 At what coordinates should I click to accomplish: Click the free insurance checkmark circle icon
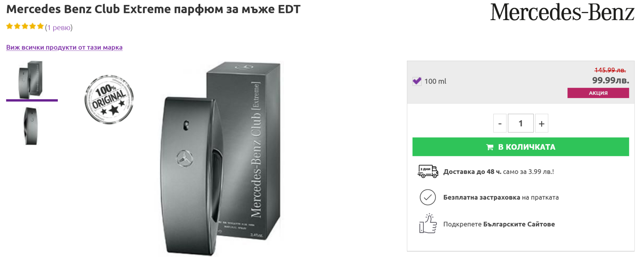coord(428,197)
